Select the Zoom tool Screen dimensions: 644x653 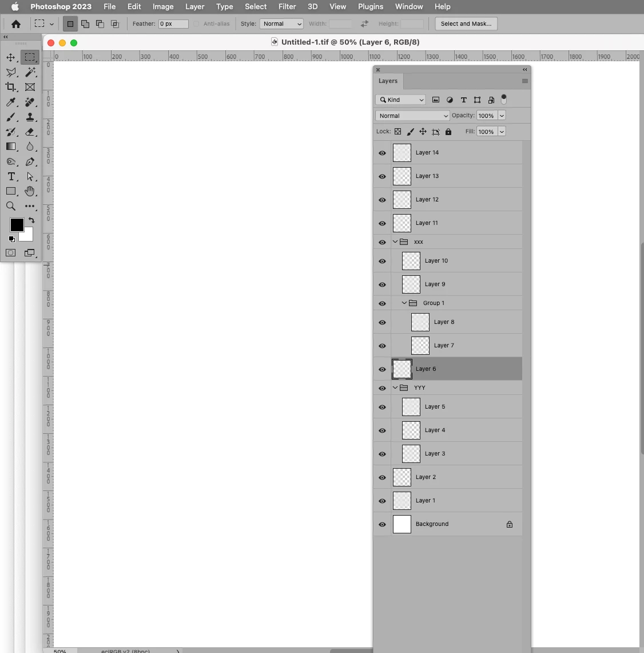[x=11, y=206]
